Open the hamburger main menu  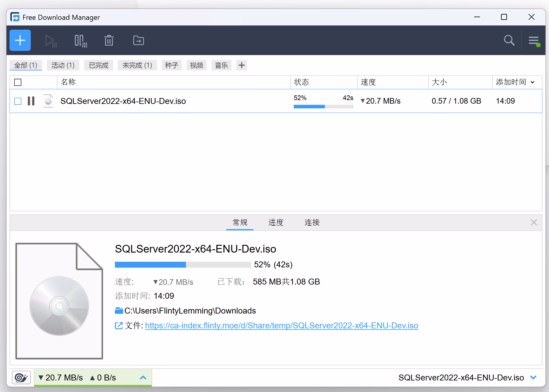pyautogui.click(x=534, y=40)
